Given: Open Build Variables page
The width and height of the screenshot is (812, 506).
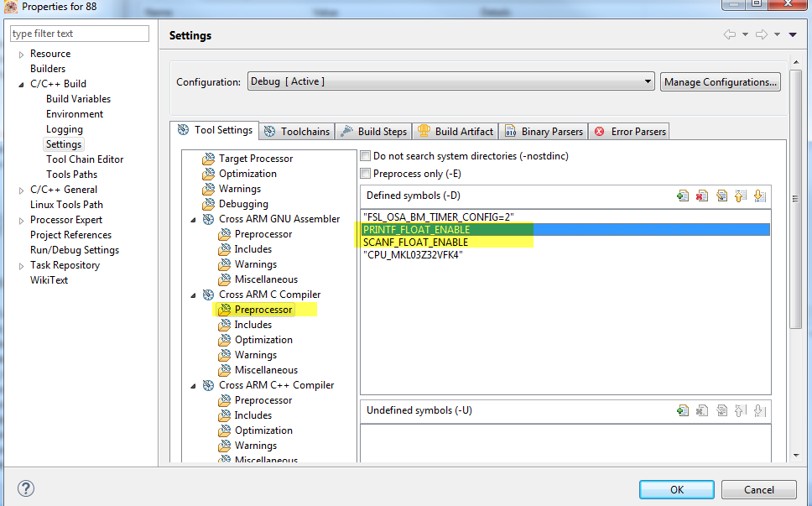Looking at the screenshot, I should 78,99.
